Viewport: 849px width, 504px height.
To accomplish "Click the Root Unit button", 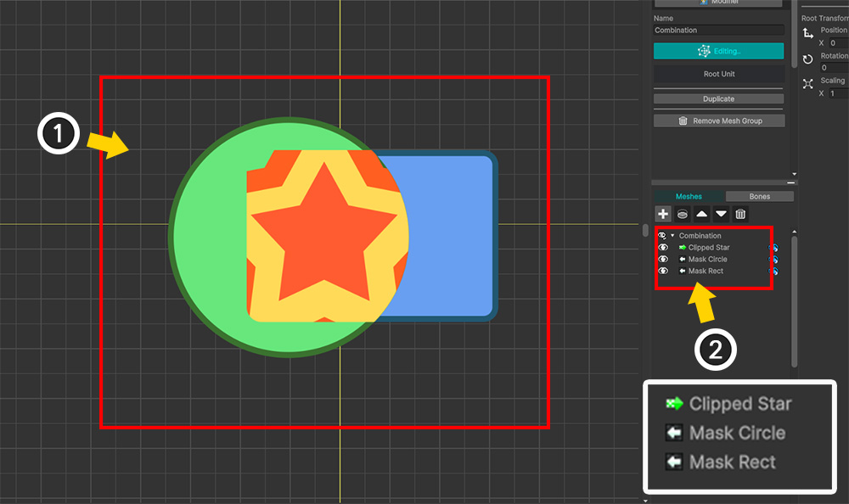I will (719, 74).
